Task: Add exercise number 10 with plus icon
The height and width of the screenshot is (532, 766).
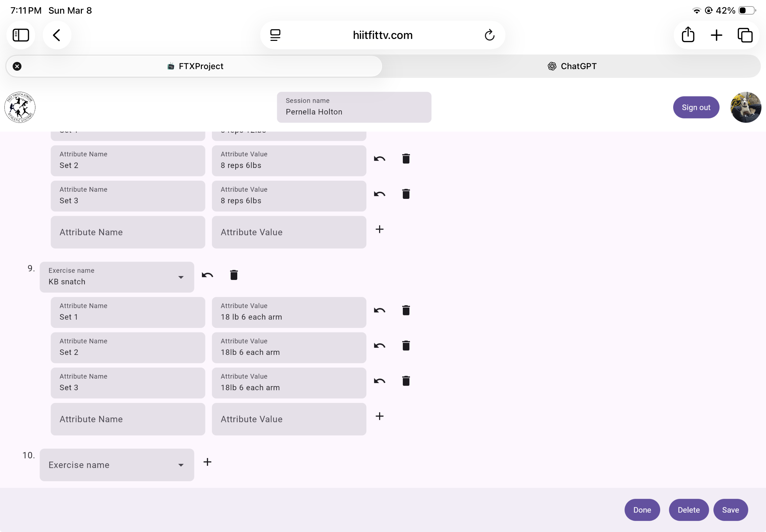Action: pos(207,462)
